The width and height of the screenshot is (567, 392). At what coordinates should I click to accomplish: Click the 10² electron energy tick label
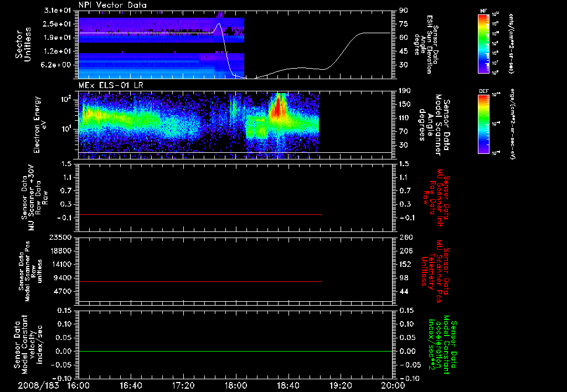(66, 99)
